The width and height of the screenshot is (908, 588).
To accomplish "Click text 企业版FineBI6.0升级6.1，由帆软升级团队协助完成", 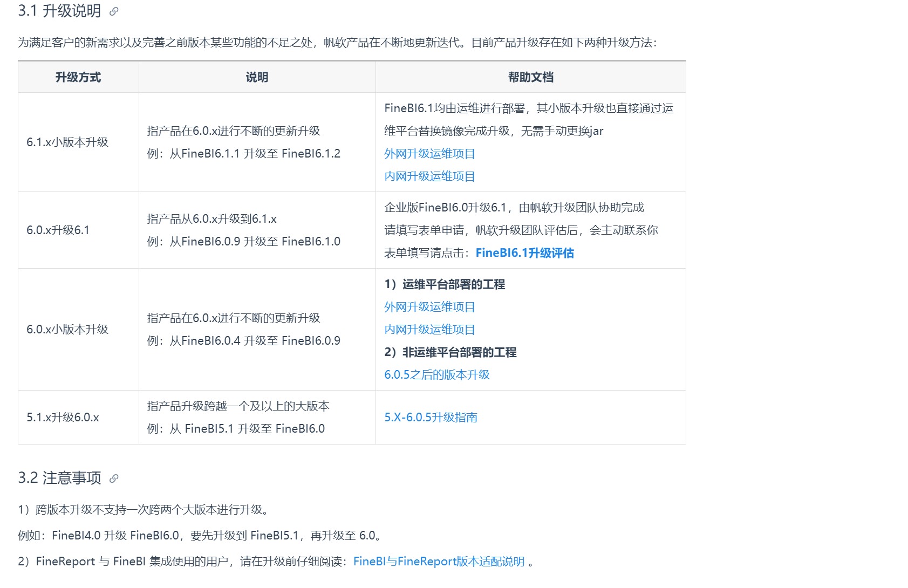I will click(514, 208).
